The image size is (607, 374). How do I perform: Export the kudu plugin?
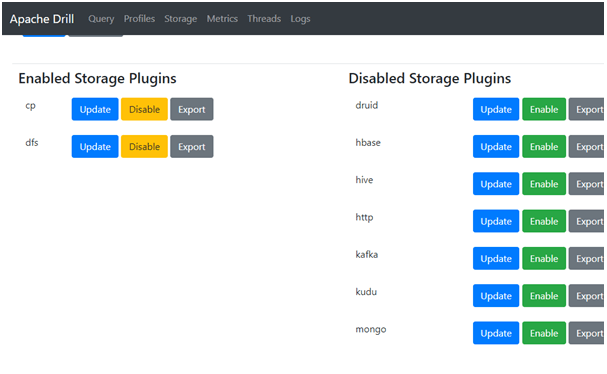(586, 295)
